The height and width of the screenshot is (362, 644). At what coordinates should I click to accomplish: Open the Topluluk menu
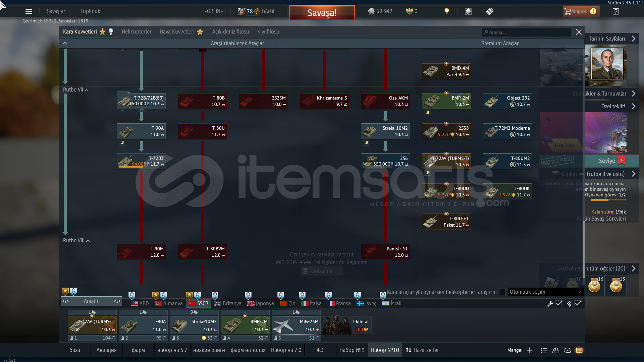(x=90, y=11)
